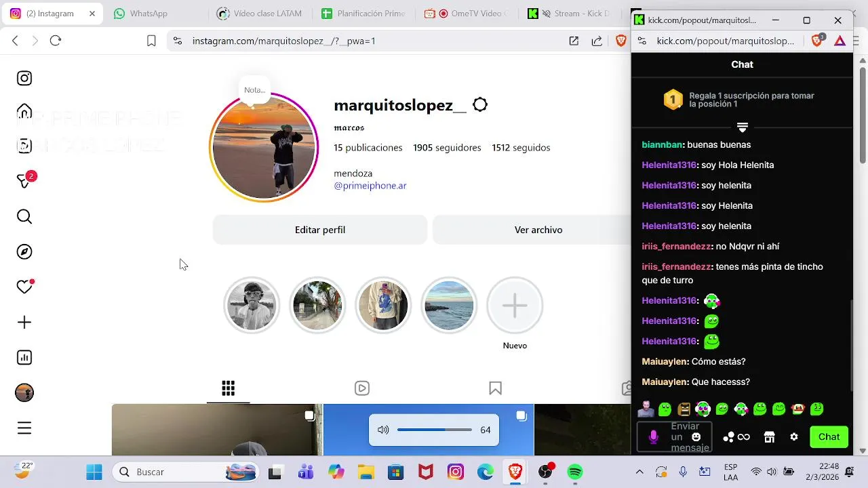Mute using the volume overlay speaker icon
The height and width of the screenshot is (488, 868).
[383, 430]
